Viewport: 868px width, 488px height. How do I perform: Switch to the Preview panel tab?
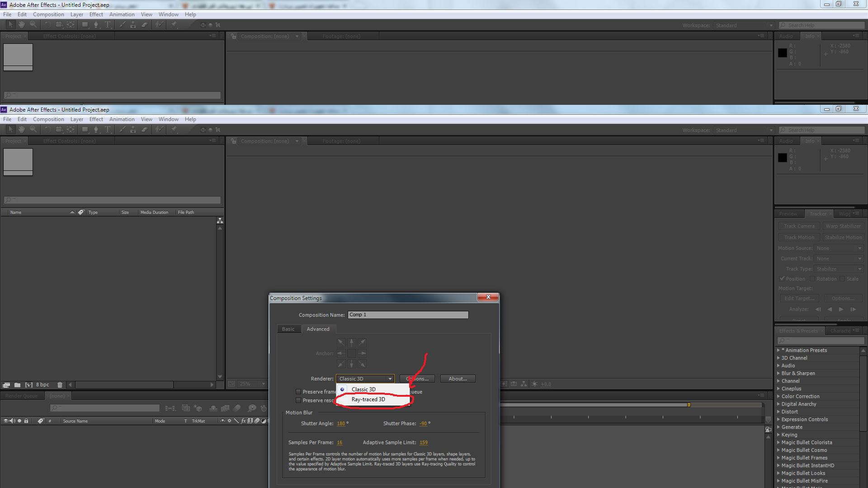[788, 214]
